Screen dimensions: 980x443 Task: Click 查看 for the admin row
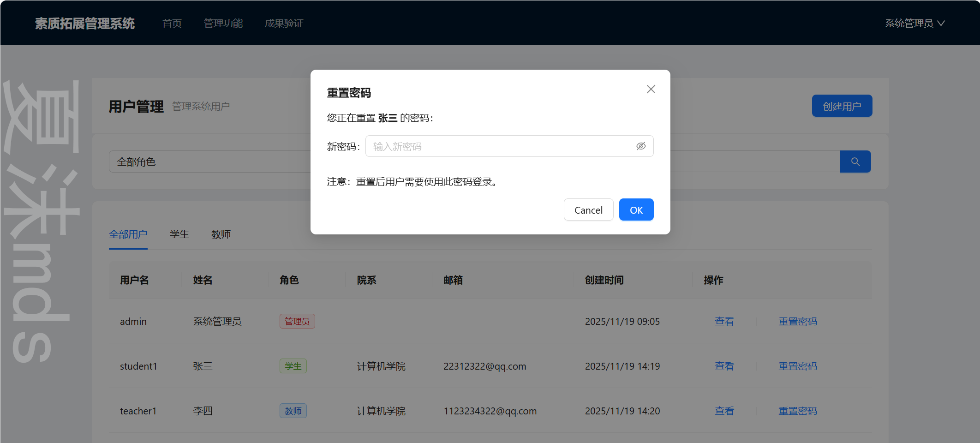point(724,321)
